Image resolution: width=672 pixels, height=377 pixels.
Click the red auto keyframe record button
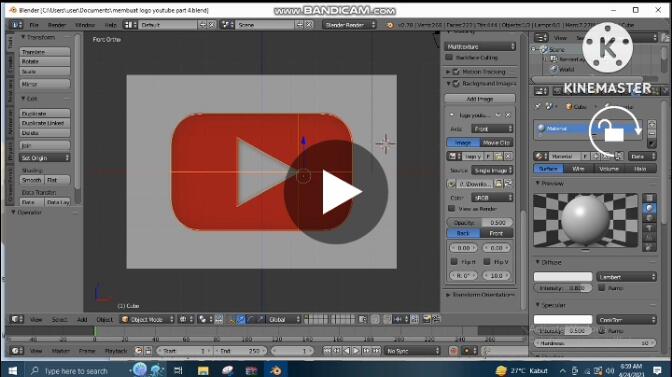pos(453,351)
